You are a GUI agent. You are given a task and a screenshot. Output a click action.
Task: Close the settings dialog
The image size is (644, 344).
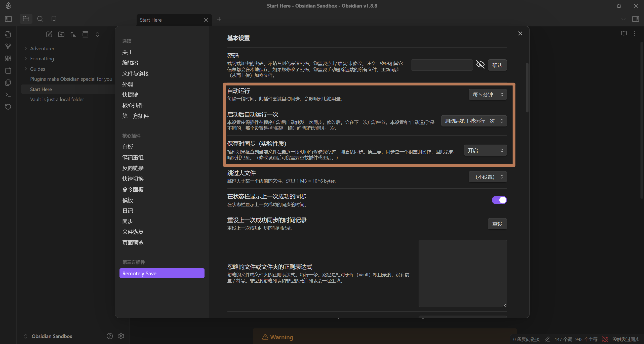point(520,33)
